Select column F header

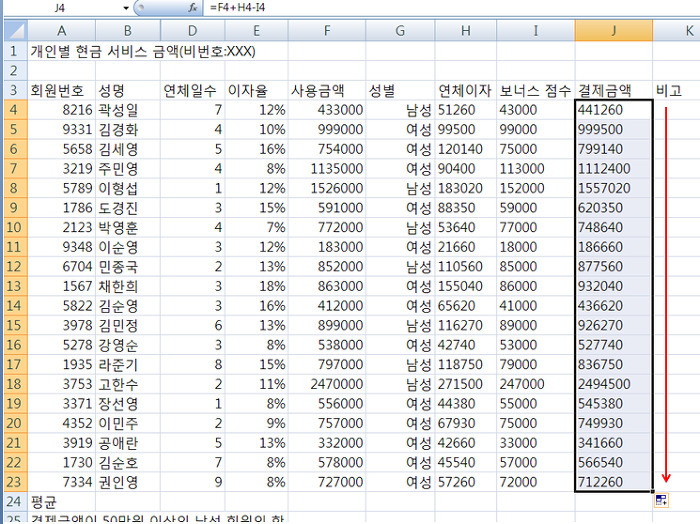pos(327,31)
